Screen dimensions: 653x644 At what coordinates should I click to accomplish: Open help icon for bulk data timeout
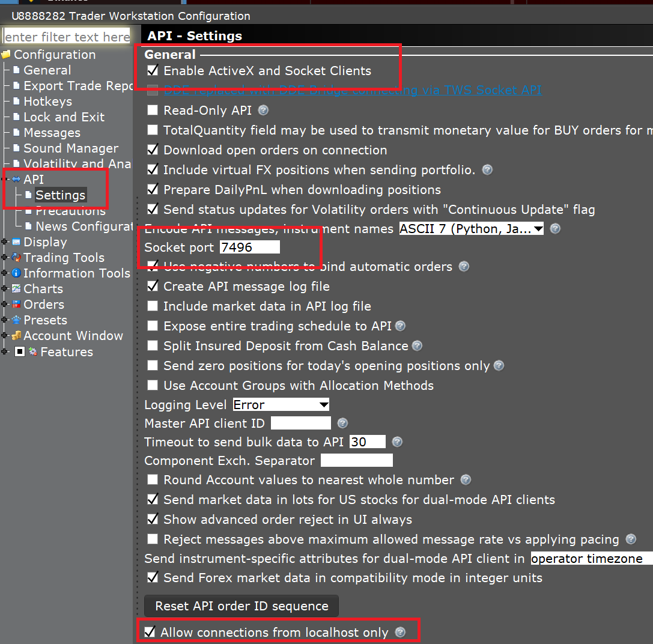(x=397, y=442)
